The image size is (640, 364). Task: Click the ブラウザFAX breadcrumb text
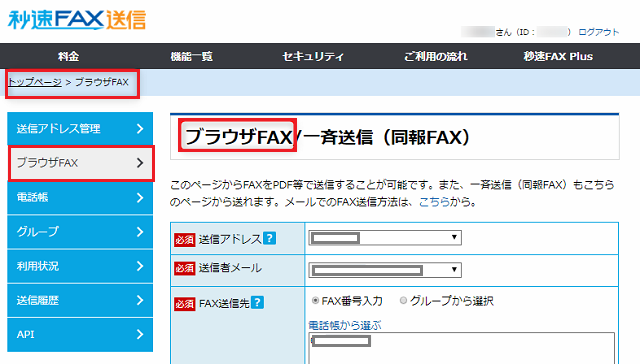tap(102, 82)
